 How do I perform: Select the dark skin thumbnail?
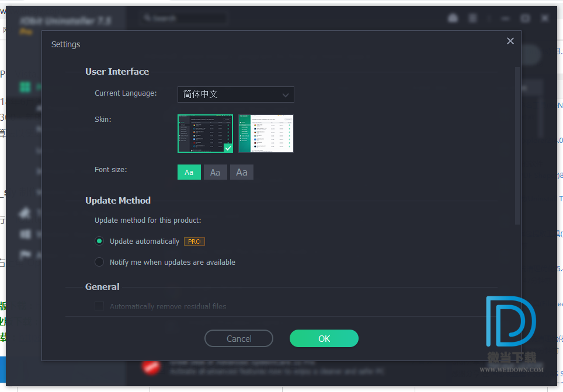pyautogui.click(x=205, y=134)
